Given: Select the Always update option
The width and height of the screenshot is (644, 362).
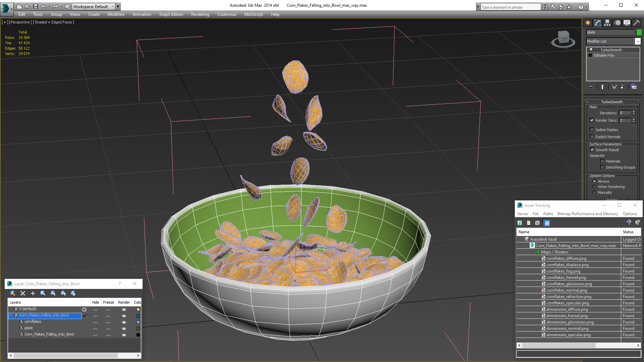Looking at the screenshot, I should 594,181.
